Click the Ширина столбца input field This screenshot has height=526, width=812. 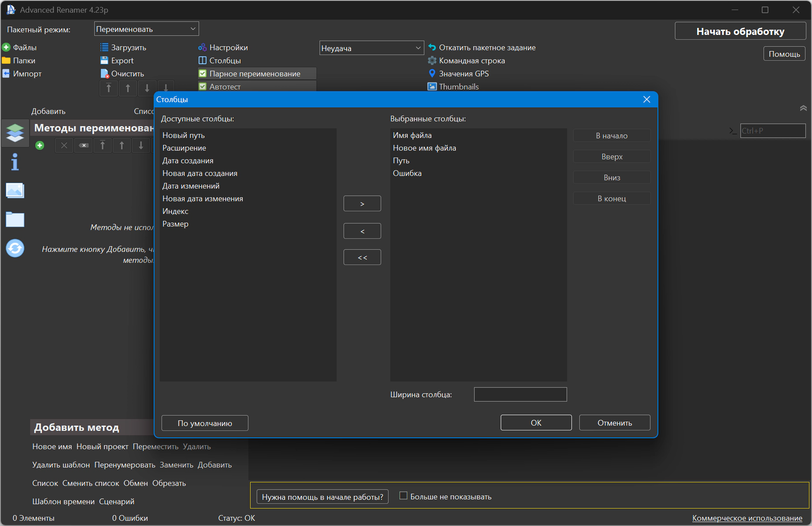[520, 394]
